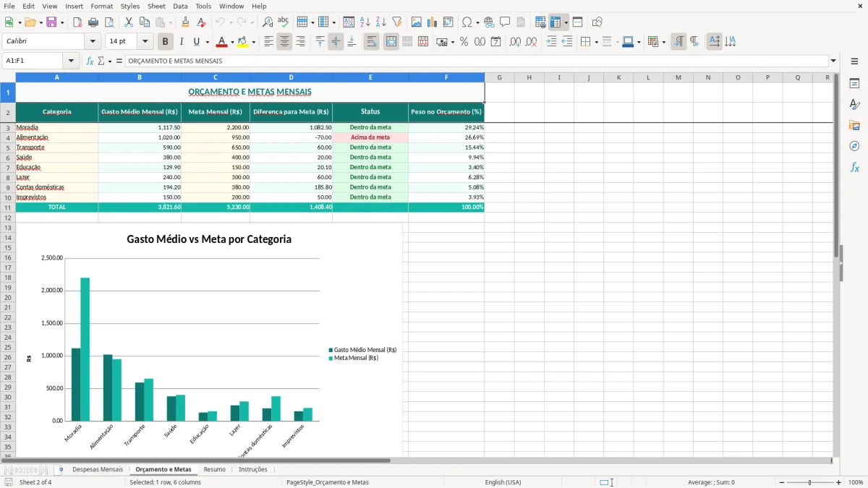Image resolution: width=868 pixels, height=488 pixels.
Task: Format the cell as percent
Action: click(x=464, y=42)
